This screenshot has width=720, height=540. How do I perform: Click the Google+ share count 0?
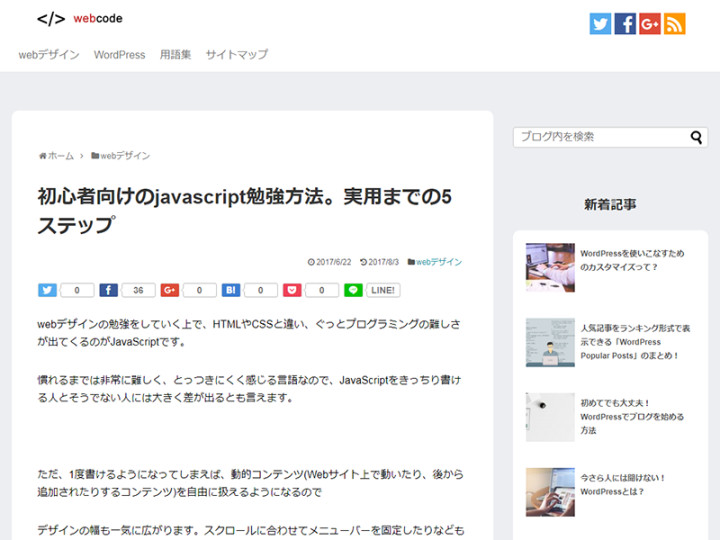tap(199, 290)
